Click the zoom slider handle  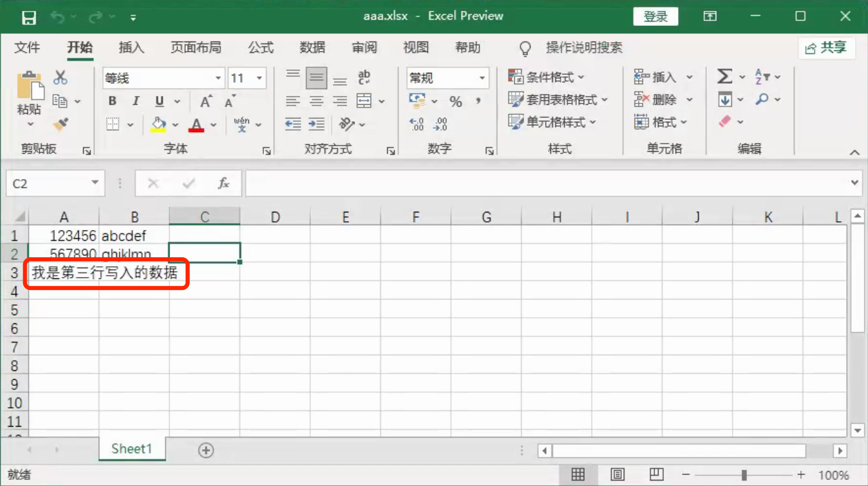pyautogui.click(x=744, y=474)
